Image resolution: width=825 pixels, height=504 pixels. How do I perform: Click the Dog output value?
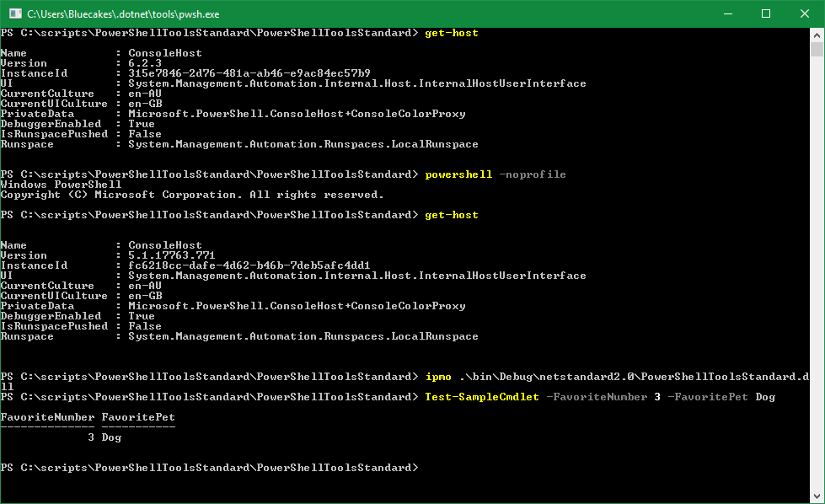tap(110, 437)
